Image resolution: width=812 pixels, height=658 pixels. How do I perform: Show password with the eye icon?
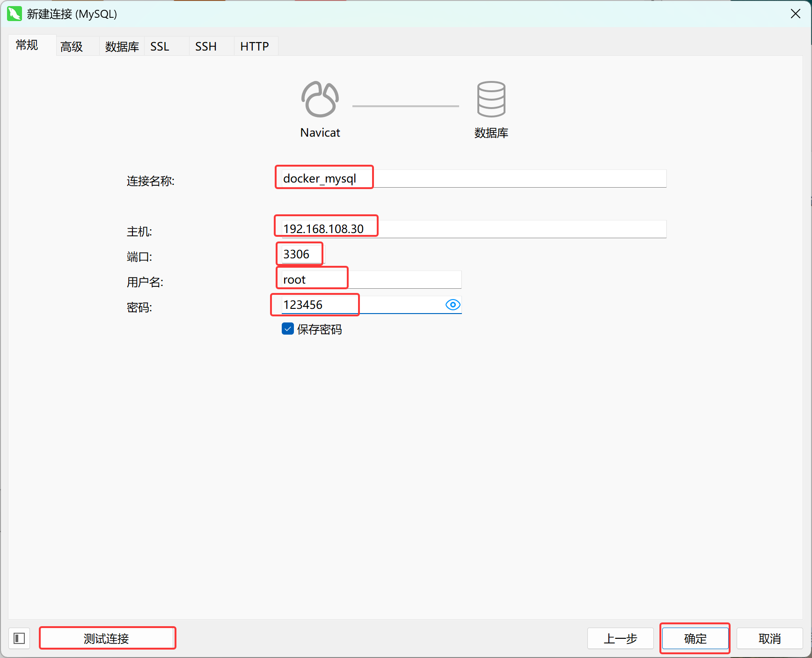453,305
